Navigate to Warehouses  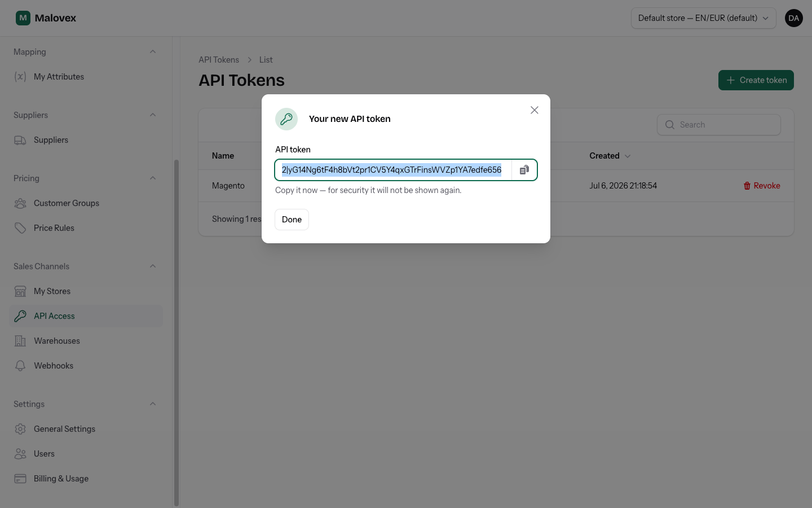(86, 341)
